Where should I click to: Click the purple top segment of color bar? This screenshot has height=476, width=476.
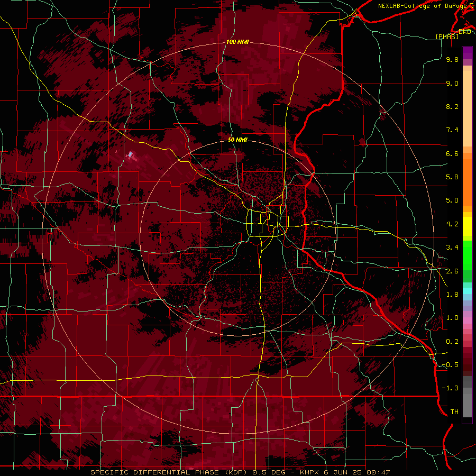467,53
